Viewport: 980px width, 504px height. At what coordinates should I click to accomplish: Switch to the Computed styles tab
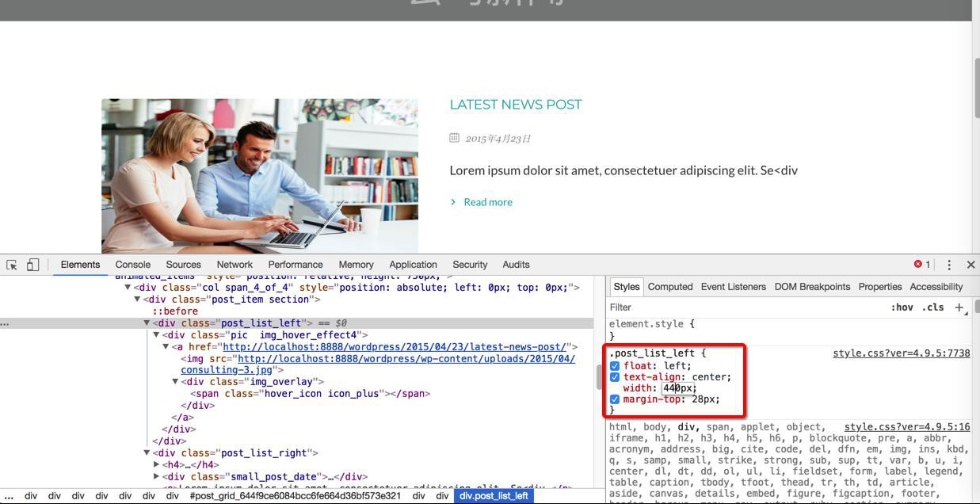[670, 287]
